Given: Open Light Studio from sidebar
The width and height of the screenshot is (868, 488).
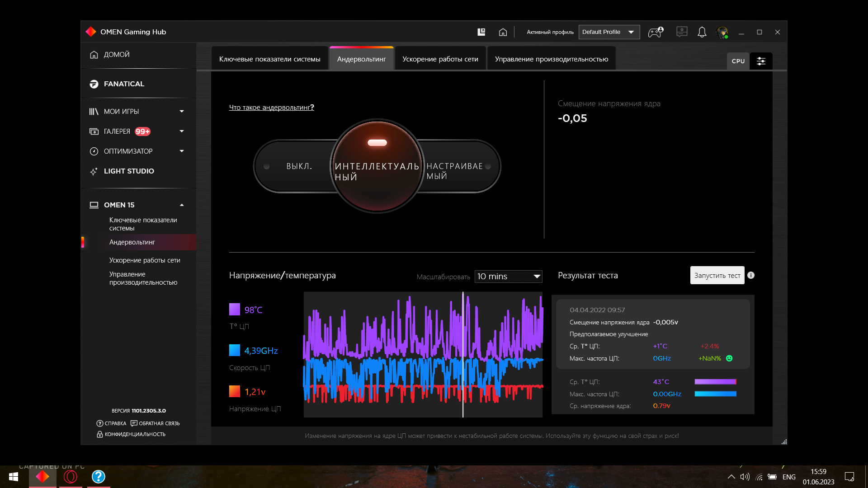Looking at the screenshot, I should pos(129,171).
